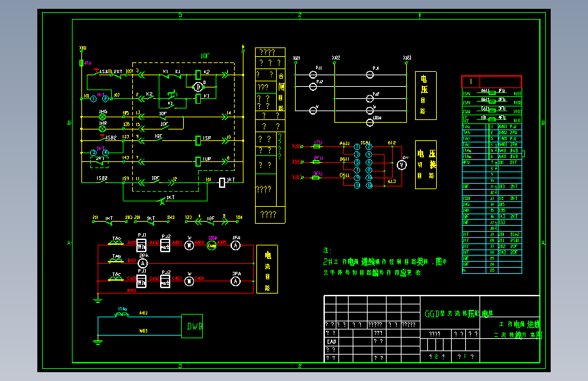The height and width of the screenshot is (381, 588).
Task: Click the X103 terminal label
Action: [x=297, y=177]
